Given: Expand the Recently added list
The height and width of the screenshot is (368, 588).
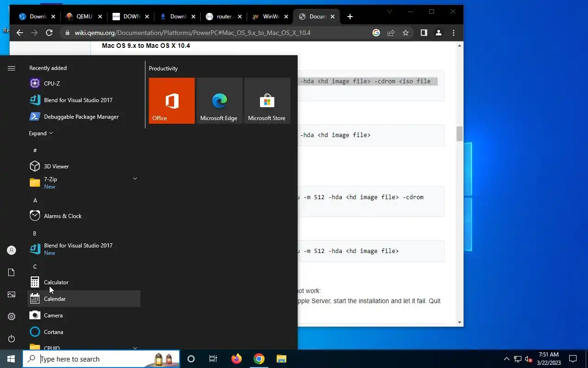Looking at the screenshot, I should coord(41,133).
